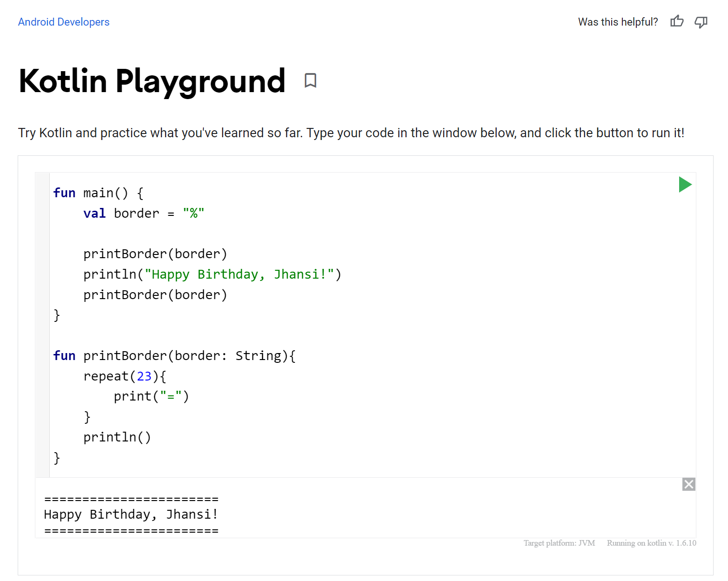Click the Target platform: JVM label
The width and height of the screenshot is (728, 581).
coord(559,543)
